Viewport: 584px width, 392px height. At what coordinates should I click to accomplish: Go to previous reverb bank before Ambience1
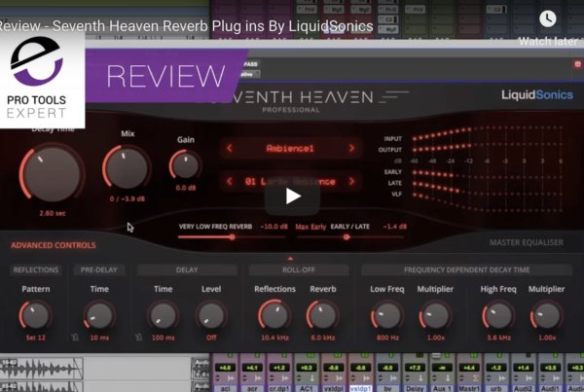coord(230,148)
